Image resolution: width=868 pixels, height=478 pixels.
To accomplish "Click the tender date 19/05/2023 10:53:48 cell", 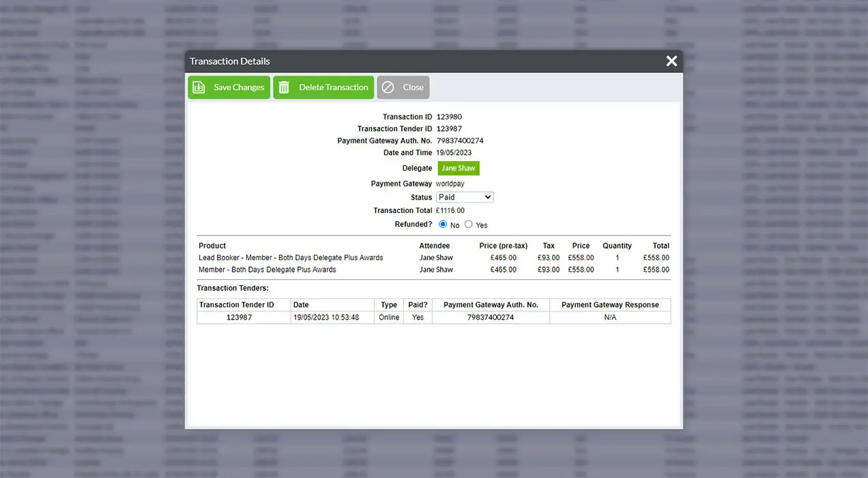I will click(326, 318).
